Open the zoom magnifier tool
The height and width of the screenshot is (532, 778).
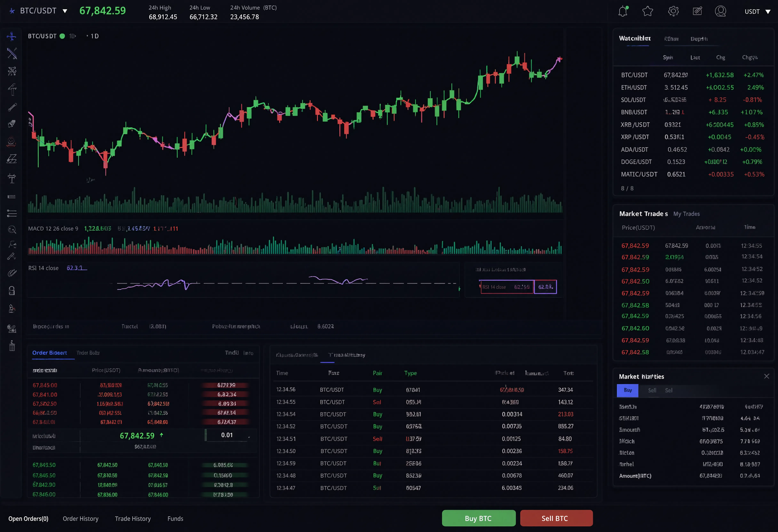pyautogui.click(x=12, y=230)
